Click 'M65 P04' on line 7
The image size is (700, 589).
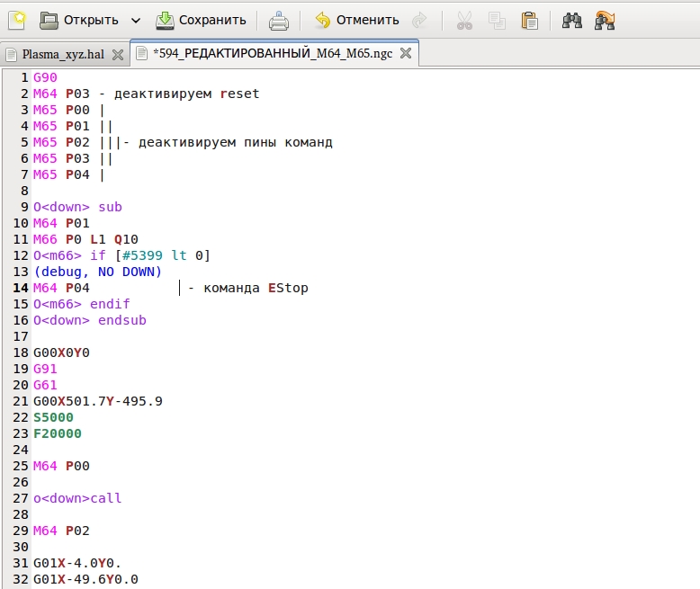61,174
